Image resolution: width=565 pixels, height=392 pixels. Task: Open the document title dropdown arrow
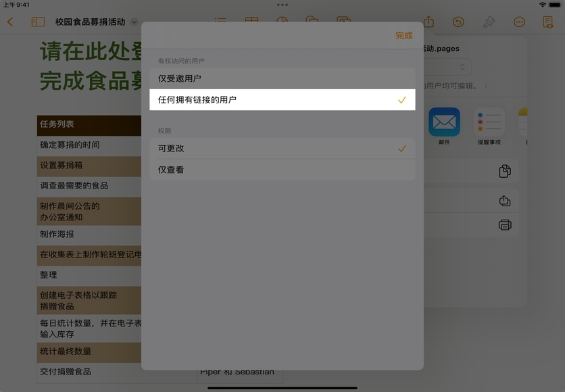[134, 22]
